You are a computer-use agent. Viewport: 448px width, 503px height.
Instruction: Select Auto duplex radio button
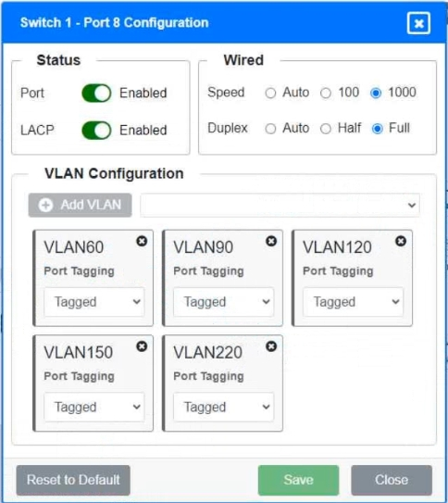(270, 129)
